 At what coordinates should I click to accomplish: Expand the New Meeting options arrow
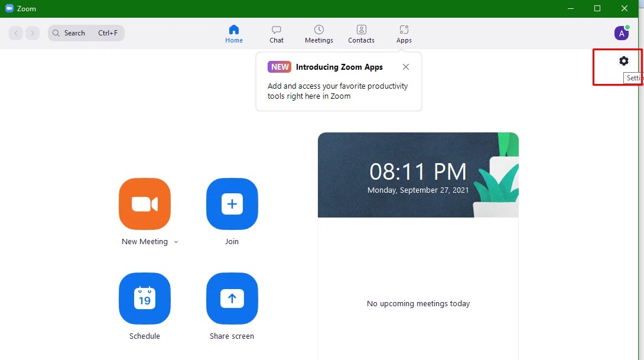click(x=176, y=242)
